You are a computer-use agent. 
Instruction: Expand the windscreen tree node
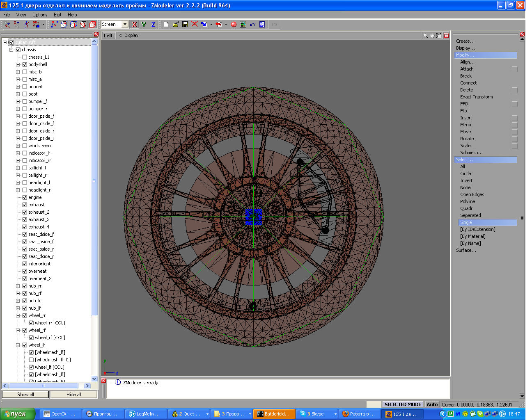pos(18,146)
